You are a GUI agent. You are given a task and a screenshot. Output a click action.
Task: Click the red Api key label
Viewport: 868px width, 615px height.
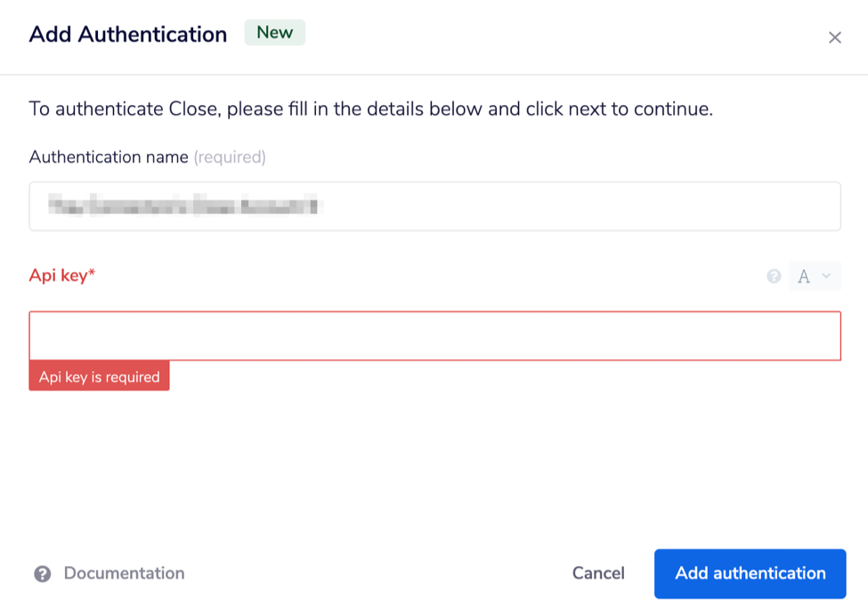(62, 276)
